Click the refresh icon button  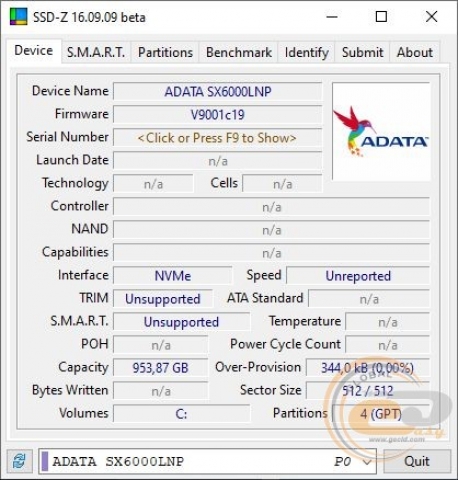(x=19, y=461)
